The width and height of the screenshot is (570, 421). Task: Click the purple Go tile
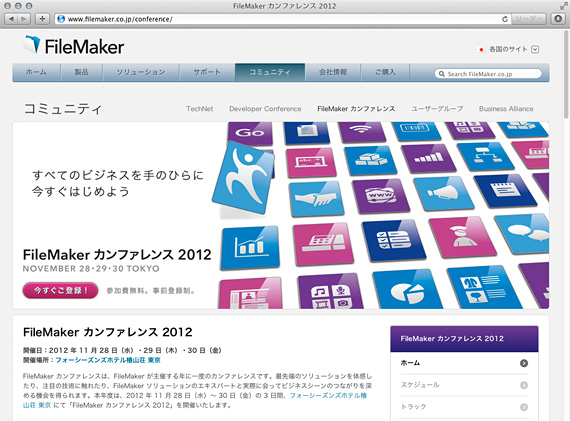(250, 132)
